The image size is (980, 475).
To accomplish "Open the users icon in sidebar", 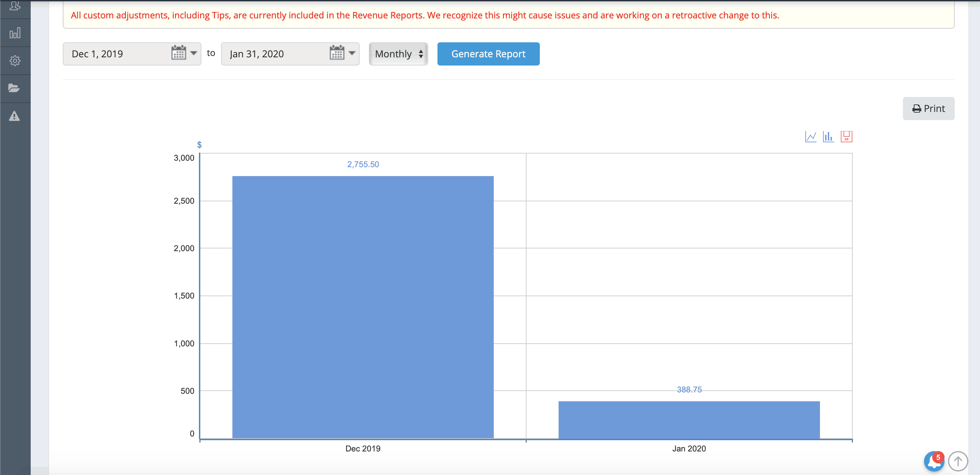I will click(15, 6).
